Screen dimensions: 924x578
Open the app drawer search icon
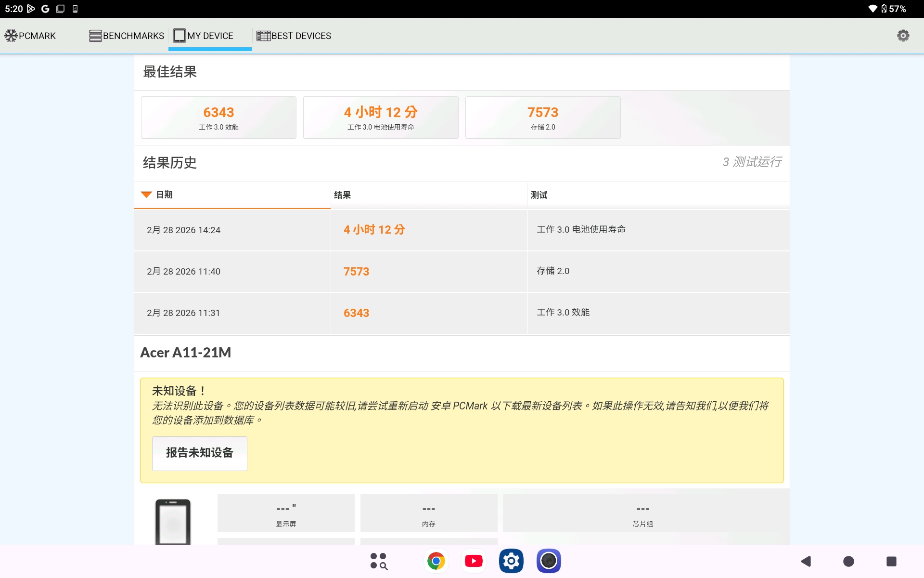click(379, 561)
